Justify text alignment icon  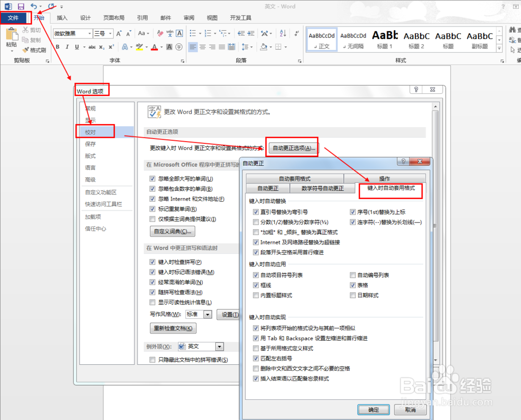click(x=221, y=47)
